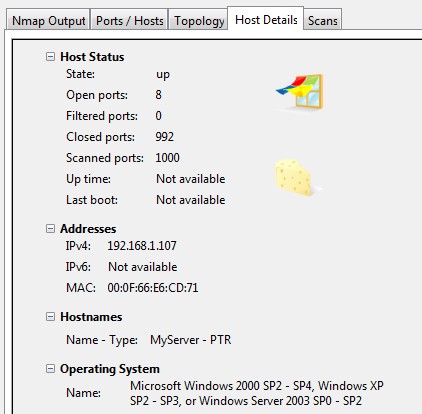Click the Microsoft Windows 2000 OS name text
Screen dimensions: 422x414
257,393
